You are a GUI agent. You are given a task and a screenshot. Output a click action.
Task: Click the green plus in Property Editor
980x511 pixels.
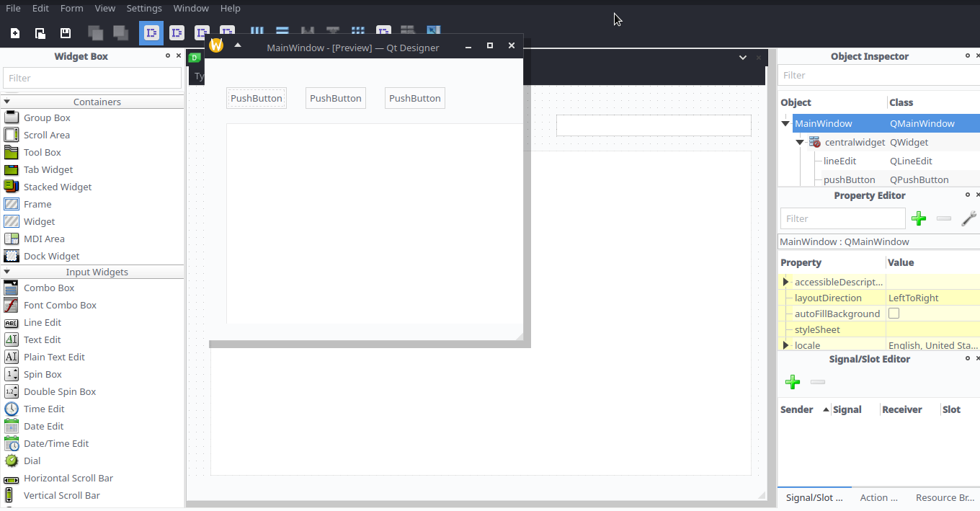919,218
